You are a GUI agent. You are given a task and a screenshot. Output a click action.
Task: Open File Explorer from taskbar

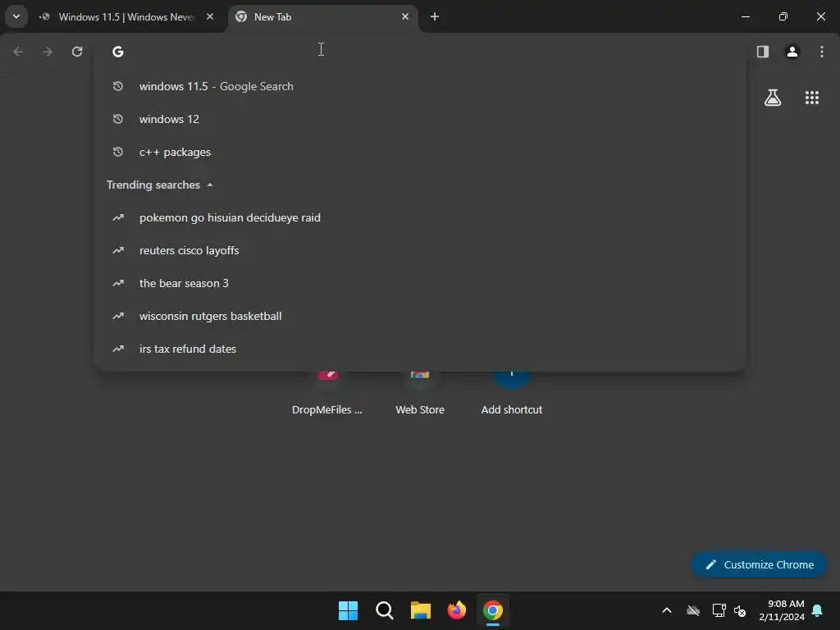421,610
